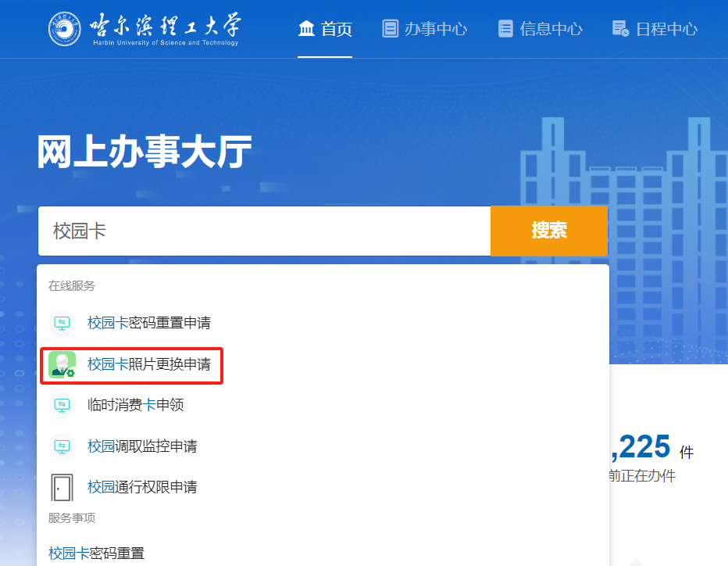Click the monitor icon next to 校园调取监控申请
This screenshot has width=728, height=566.
pos(61,446)
